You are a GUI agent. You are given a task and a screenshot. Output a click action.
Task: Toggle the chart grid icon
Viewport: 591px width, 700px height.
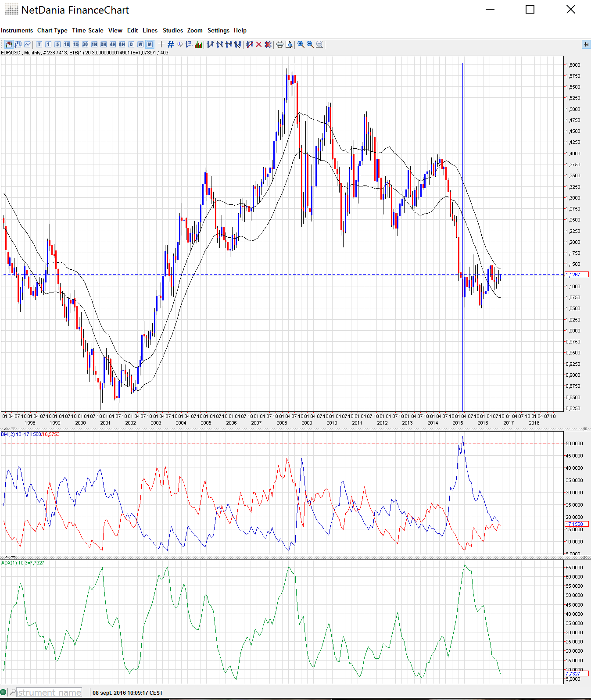171,44
